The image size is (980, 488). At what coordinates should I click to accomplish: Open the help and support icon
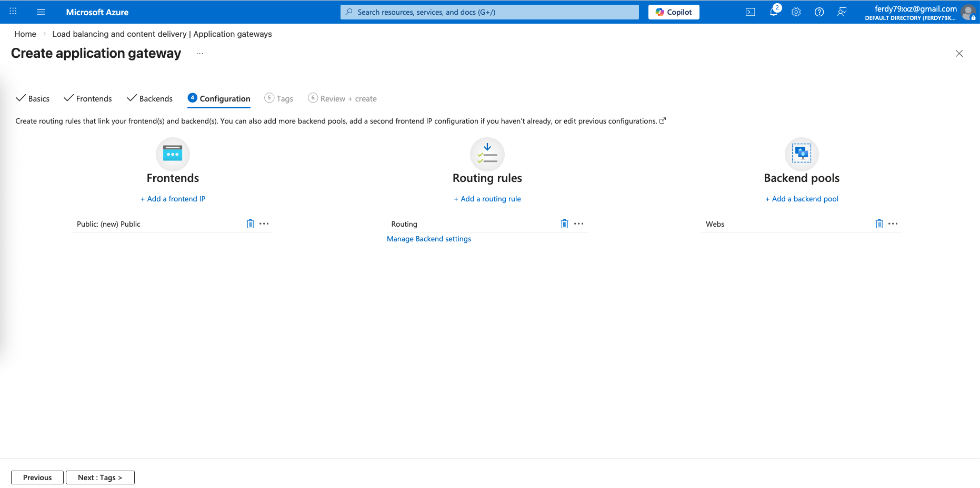pyautogui.click(x=819, y=12)
